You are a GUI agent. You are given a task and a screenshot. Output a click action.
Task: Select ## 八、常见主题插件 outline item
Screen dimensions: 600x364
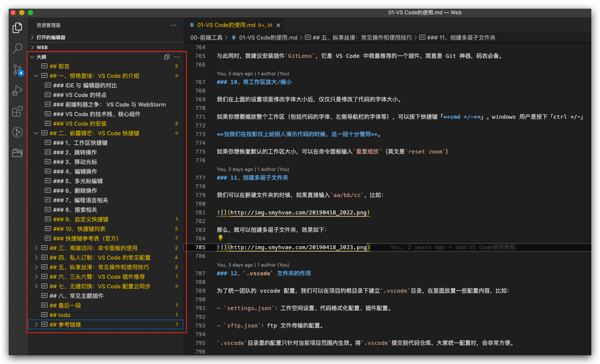pos(105,296)
